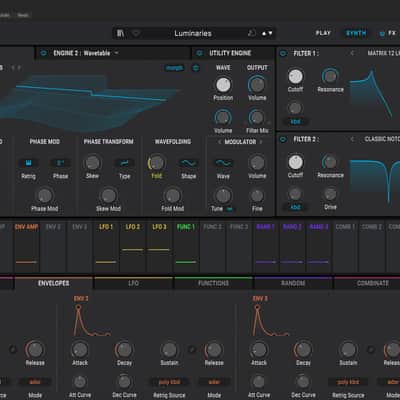Click the power icon beside morph
400x400 pixels.
coord(196,68)
